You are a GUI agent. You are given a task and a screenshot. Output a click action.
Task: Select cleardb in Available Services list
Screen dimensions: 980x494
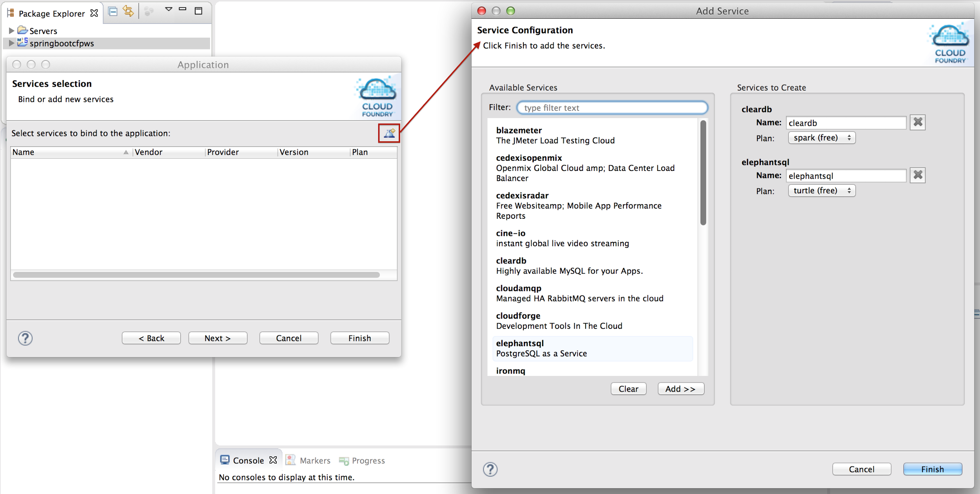point(592,265)
